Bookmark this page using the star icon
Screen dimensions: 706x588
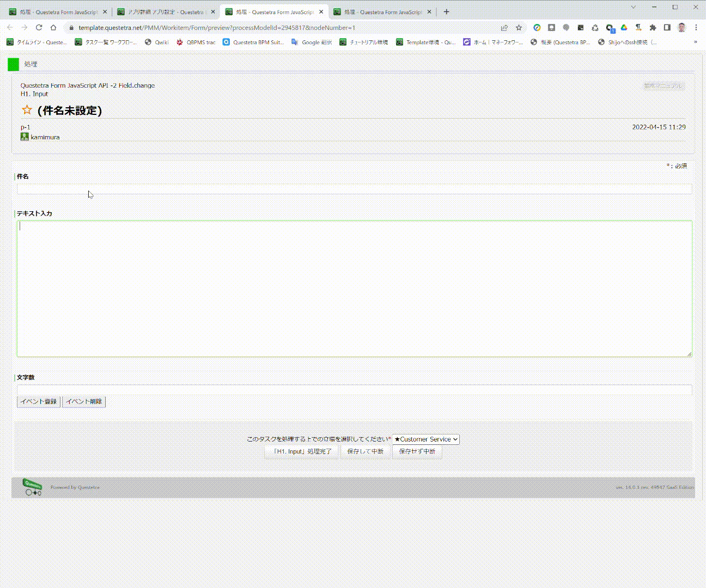pyautogui.click(x=519, y=27)
